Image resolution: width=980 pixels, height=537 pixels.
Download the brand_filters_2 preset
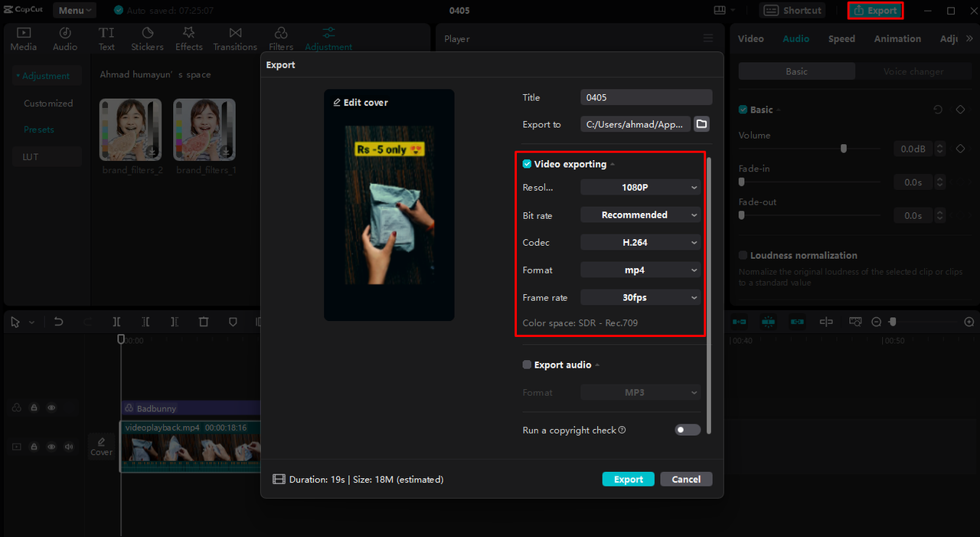point(152,151)
